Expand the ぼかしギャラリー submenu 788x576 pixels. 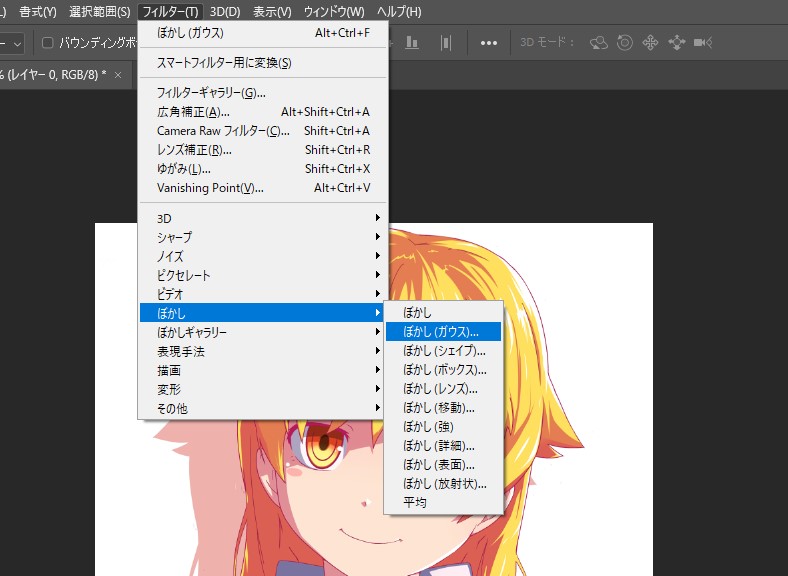tap(263, 332)
